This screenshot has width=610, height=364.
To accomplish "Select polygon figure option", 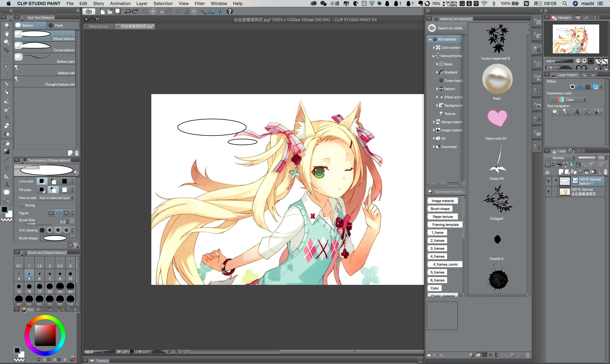I will pos(66,213).
